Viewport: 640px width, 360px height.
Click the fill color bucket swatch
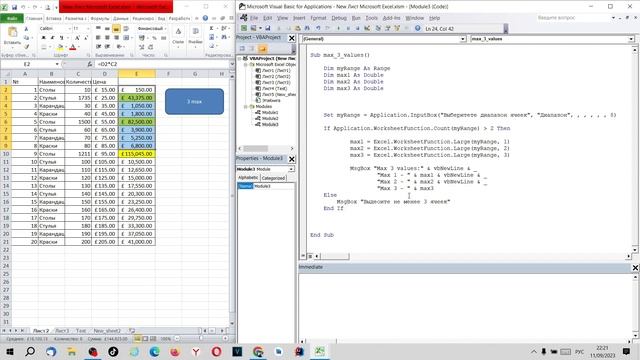pyautogui.click(x=60, y=47)
